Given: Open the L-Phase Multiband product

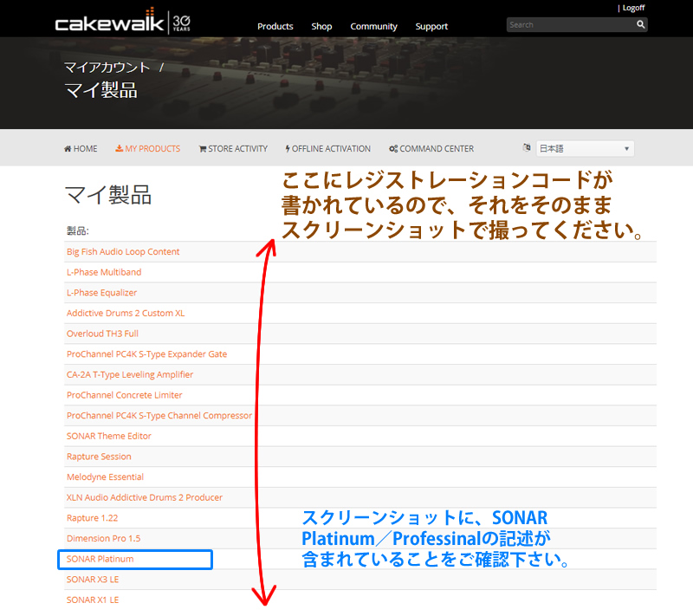Looking at the screenshot, I should [x=104, y=272].
